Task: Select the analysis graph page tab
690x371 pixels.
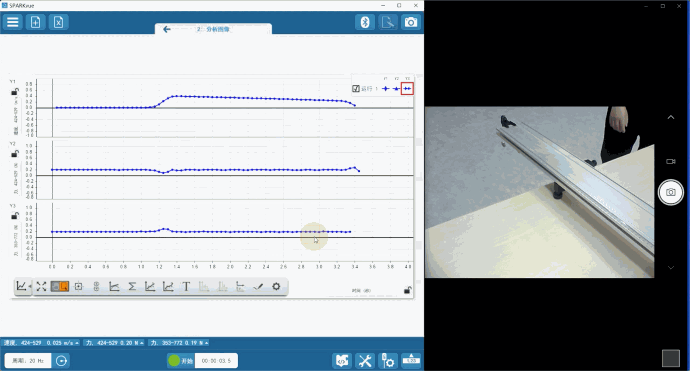Action: (x=213, y=29)
